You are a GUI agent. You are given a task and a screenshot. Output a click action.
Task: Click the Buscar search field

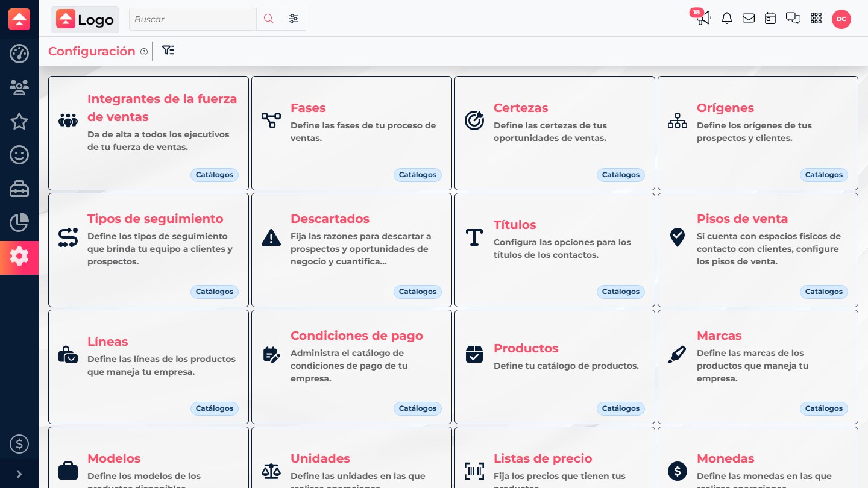pos(193,19)
